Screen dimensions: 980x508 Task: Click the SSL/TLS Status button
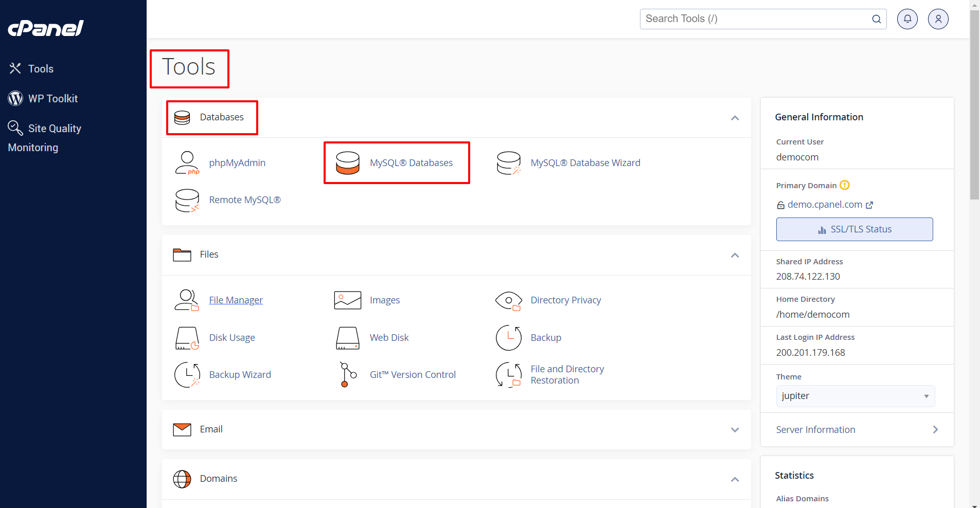(x=854, y=229)
